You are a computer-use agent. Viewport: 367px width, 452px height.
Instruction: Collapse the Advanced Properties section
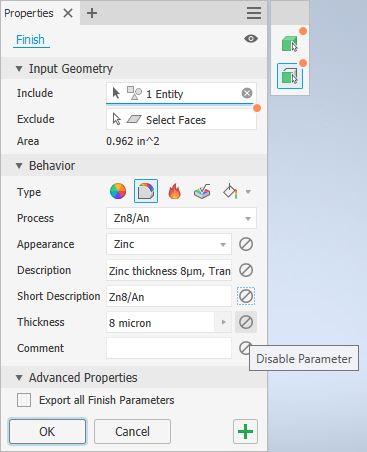pos(19,378)
